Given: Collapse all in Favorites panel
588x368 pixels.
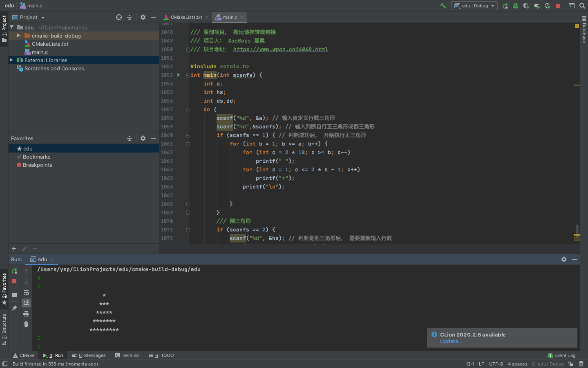Looking at the screenshot, I should (130, 138).
